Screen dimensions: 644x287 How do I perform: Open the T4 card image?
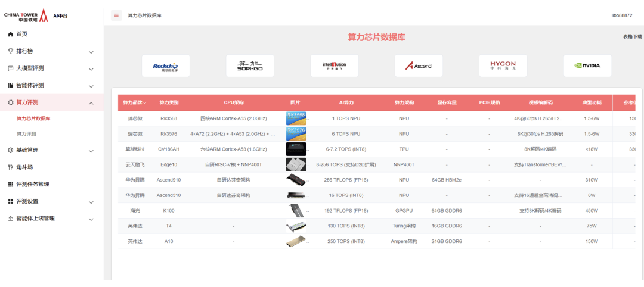pyautogui.click(x=296, y=226)
